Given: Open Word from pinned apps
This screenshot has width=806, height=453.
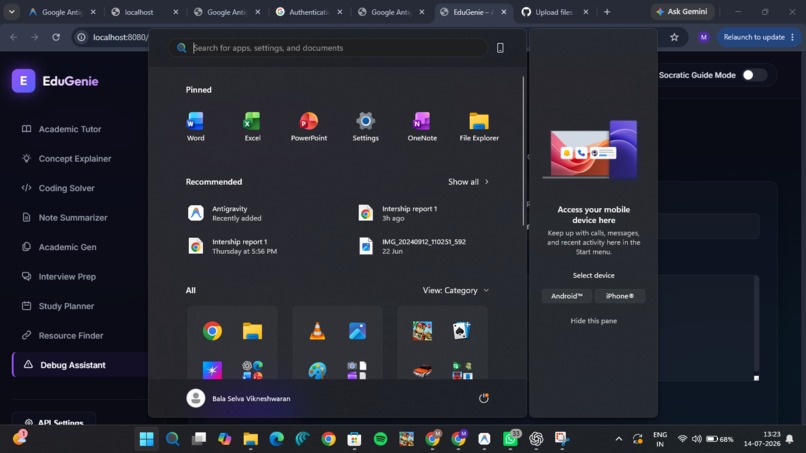Looking at the screenshot, I should pyautogui.click(x=195, y=126).
